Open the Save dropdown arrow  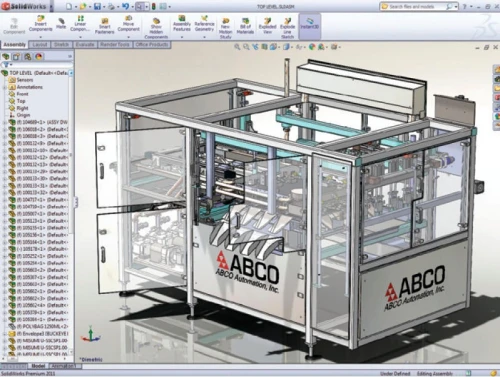click(x=104, y=7)
